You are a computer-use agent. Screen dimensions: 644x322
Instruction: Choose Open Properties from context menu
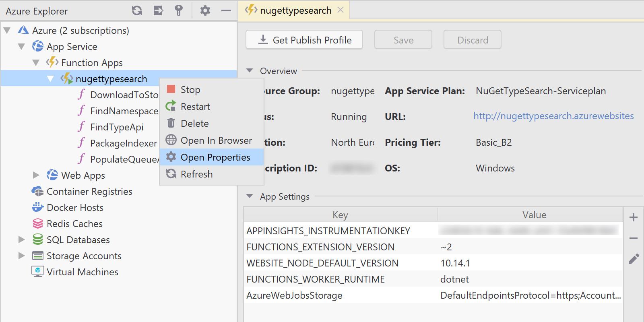pos(212,157)
